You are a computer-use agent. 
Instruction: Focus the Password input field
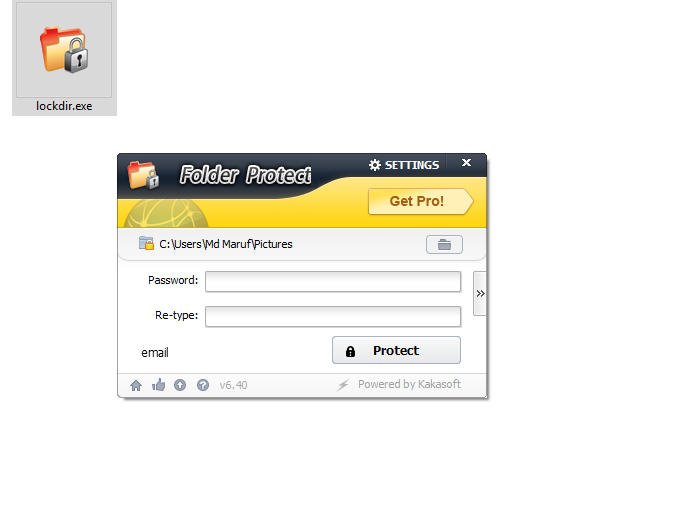coord(333,281)
